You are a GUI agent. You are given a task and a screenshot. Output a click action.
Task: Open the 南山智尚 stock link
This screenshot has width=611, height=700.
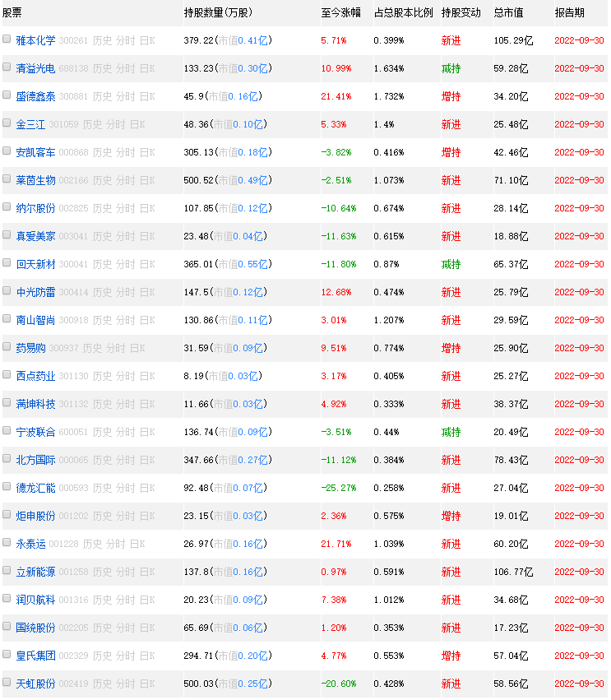(35, 320)
